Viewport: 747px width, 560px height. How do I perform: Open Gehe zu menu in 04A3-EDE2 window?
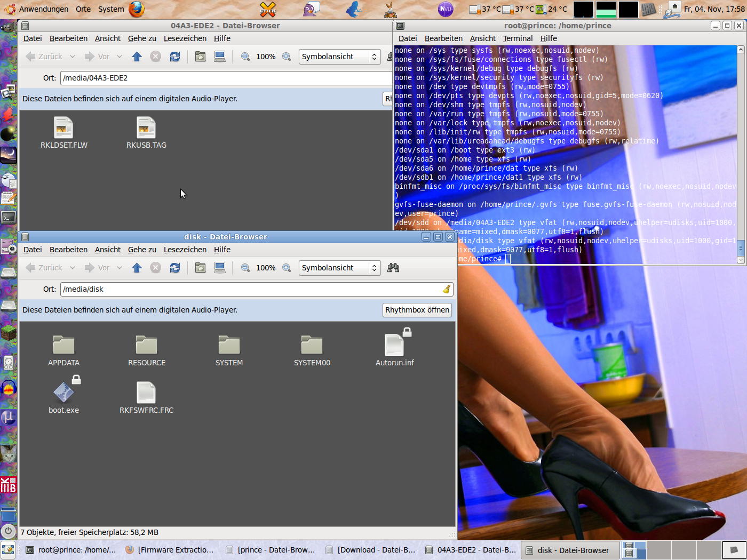click(142, 38)
